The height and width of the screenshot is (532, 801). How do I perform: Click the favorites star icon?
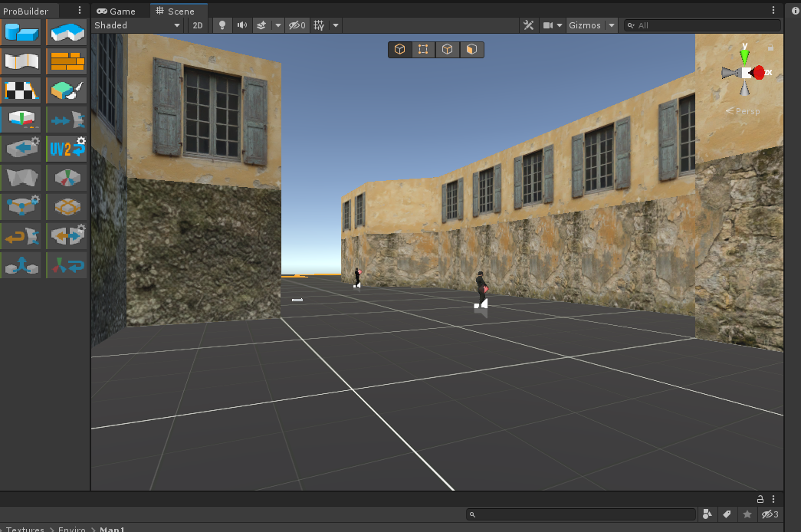(747, 514)
